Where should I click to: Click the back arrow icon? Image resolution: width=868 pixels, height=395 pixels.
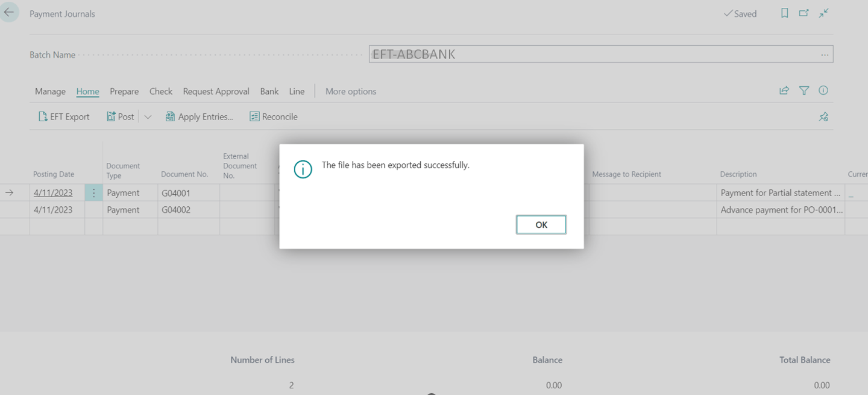(x=9, y=13)
